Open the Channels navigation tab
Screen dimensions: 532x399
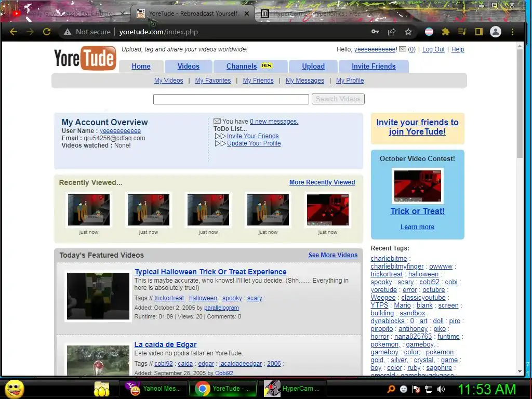pyautogui.click(x=250, y=66)
